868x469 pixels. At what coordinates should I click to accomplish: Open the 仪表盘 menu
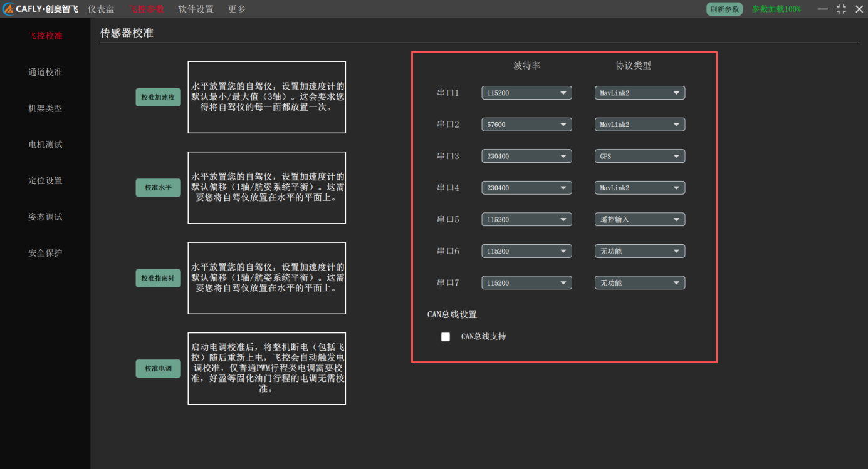pyautogui.click(x=101, y=9)
